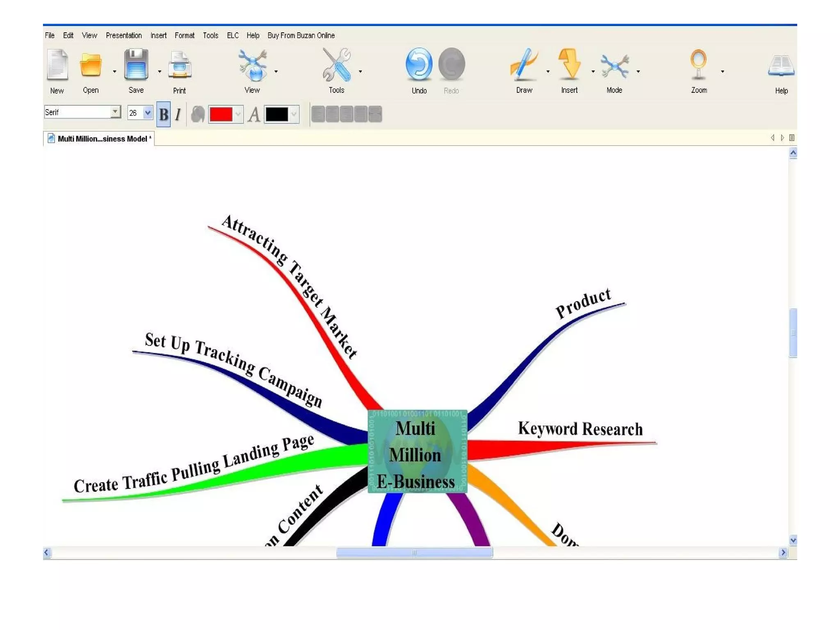
Task: Click the New document icon
Action: point(57,64)
